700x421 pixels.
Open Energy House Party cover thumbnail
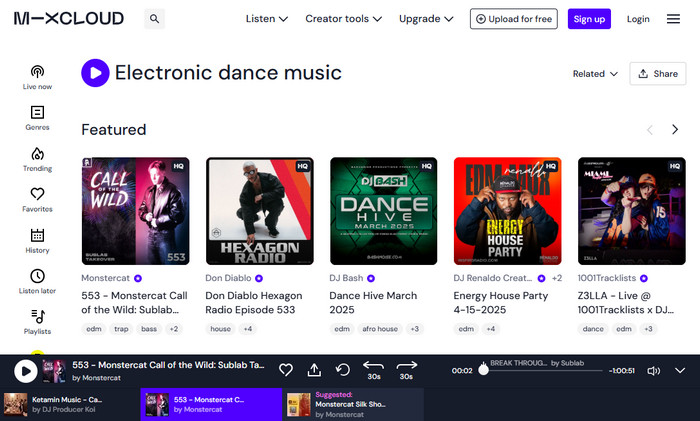tap(508, 211)
